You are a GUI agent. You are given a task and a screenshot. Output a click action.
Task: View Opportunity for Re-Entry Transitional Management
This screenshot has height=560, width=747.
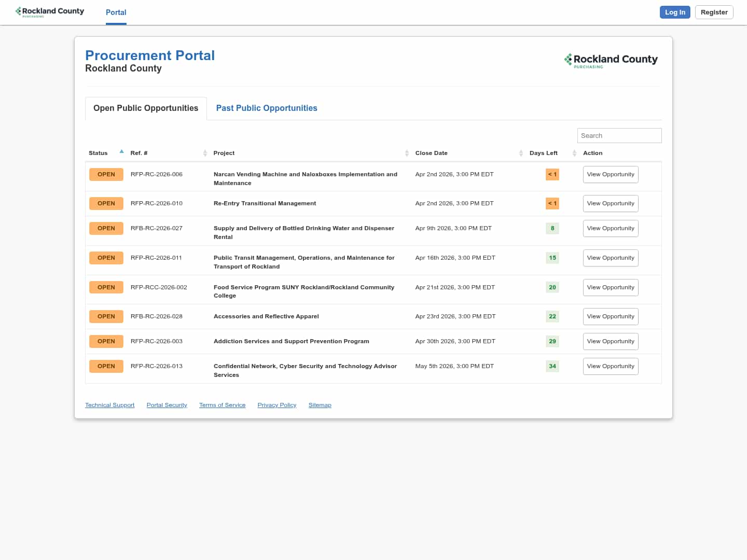(610, 203)
